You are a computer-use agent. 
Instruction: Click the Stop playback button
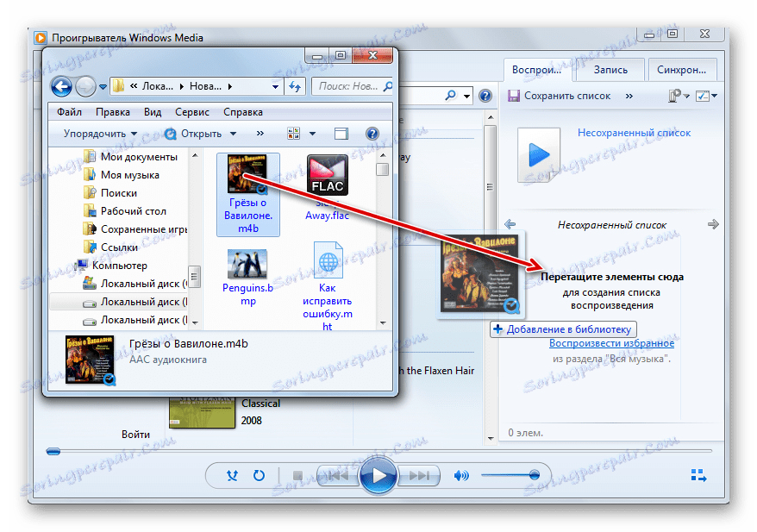click(x=297, y=476)
